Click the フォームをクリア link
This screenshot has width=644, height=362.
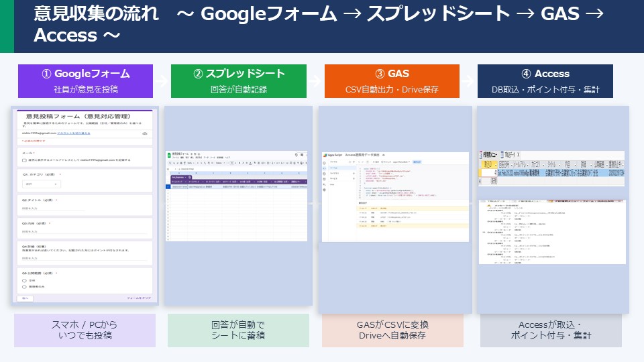139,297
